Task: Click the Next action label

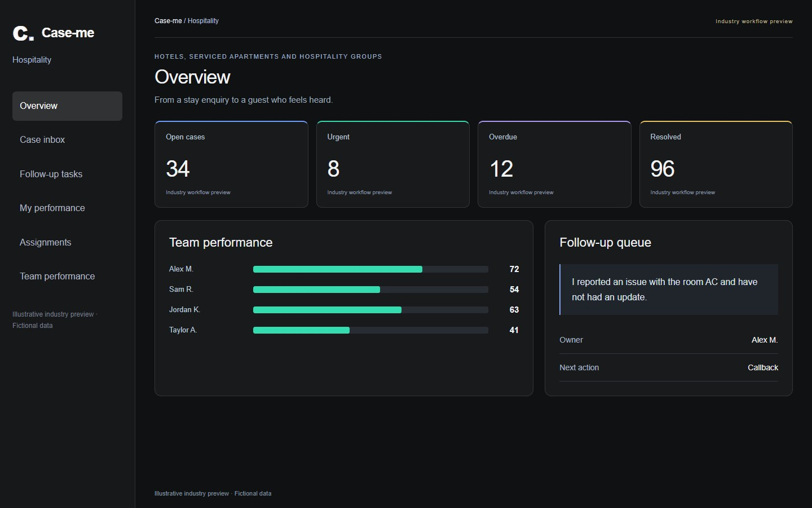Action: [x=579, y=367]
